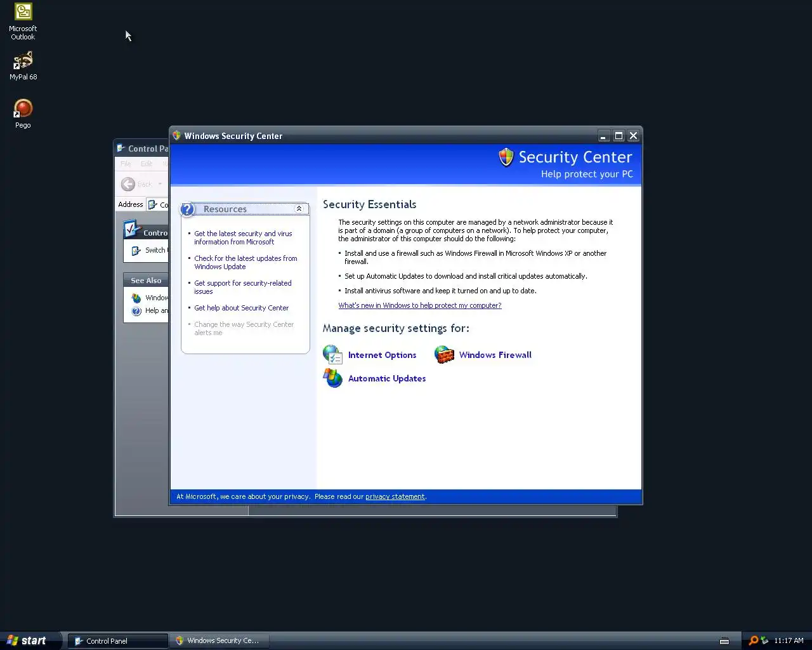The image size is (812, 650).
Task: Click the See Also header in Control Panel
Action: pyautogui.click(x=146, y=281)
